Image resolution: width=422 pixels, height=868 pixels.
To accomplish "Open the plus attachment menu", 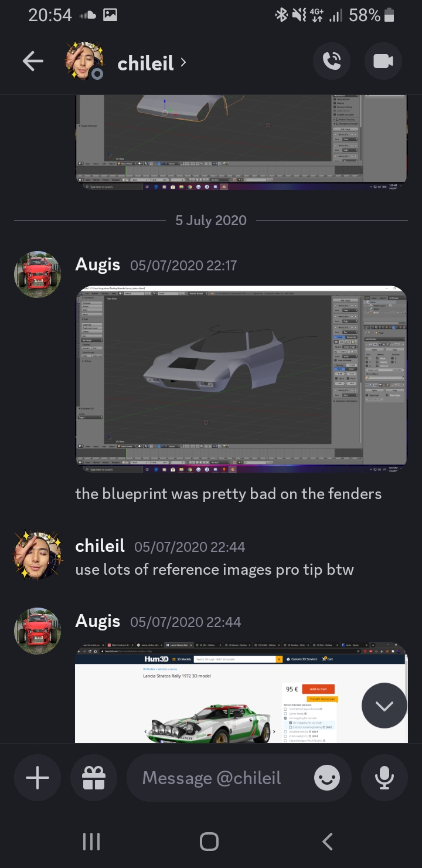I will tap(38, 778).
